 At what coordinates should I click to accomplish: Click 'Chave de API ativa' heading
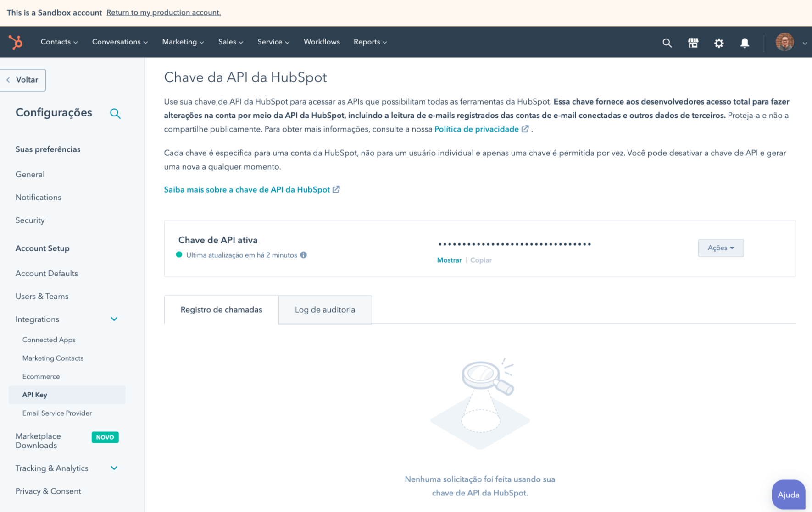[218, 240]
